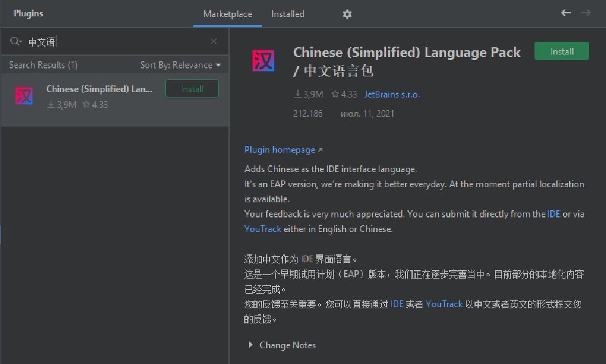Go back with the left arrow
The width and height of the screenshot is (606, 364).
click(x=566, y=13)
